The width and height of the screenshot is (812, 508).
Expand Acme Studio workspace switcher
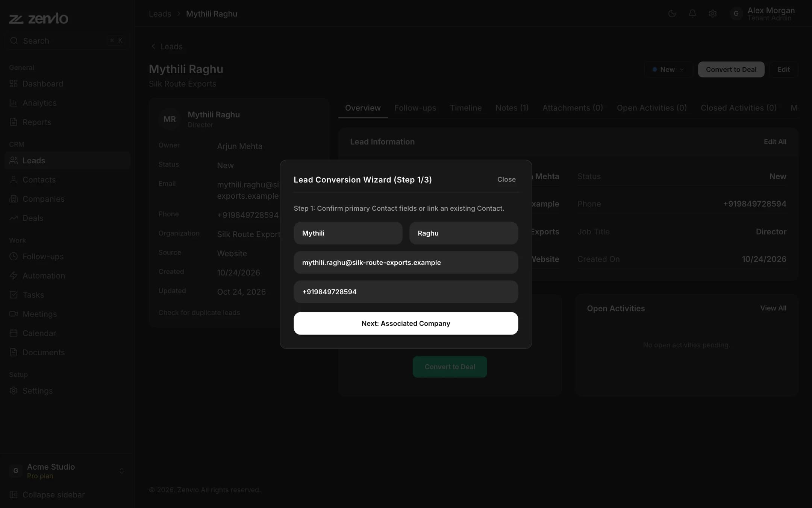point(67,471)
